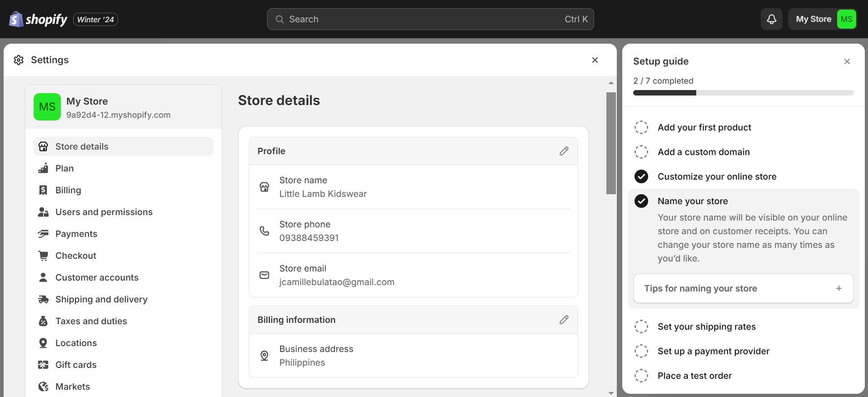Toggle Name your store checkmark

[x=641, y=201]
